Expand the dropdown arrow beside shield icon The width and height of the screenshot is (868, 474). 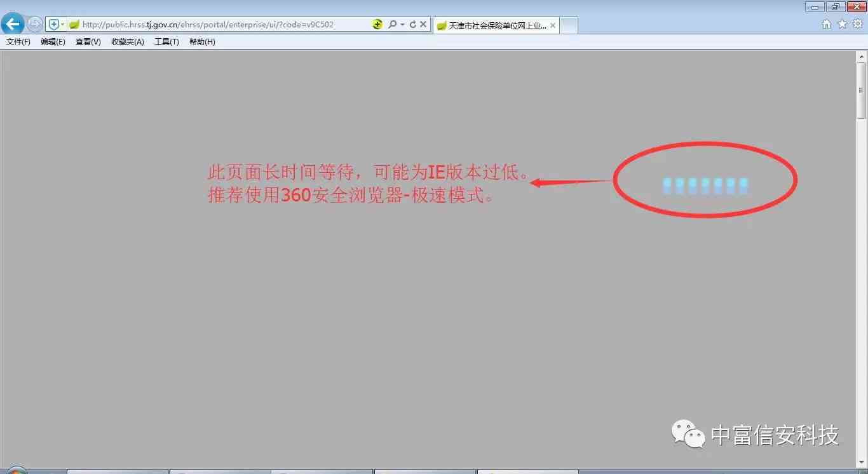pos(62,25)
